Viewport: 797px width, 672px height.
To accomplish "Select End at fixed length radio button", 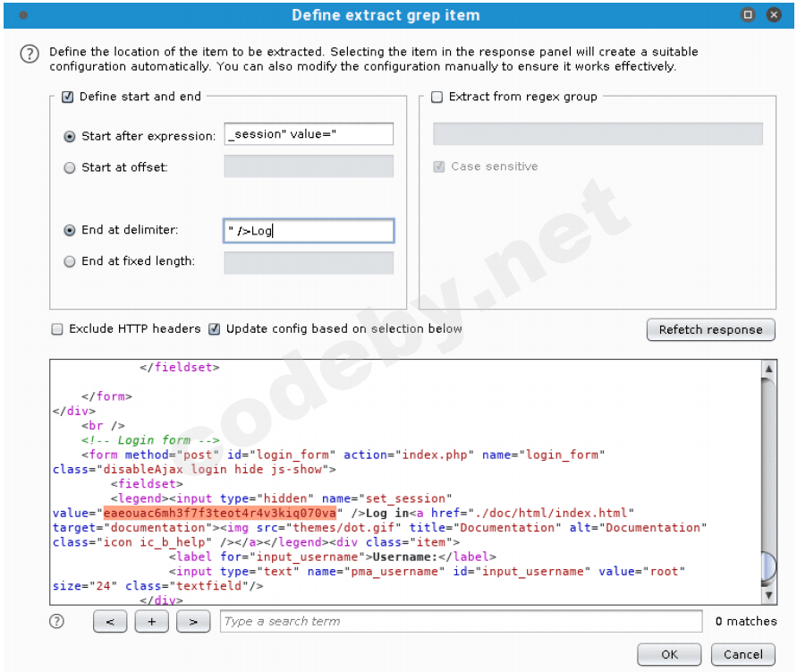I will tap(70, 261).
